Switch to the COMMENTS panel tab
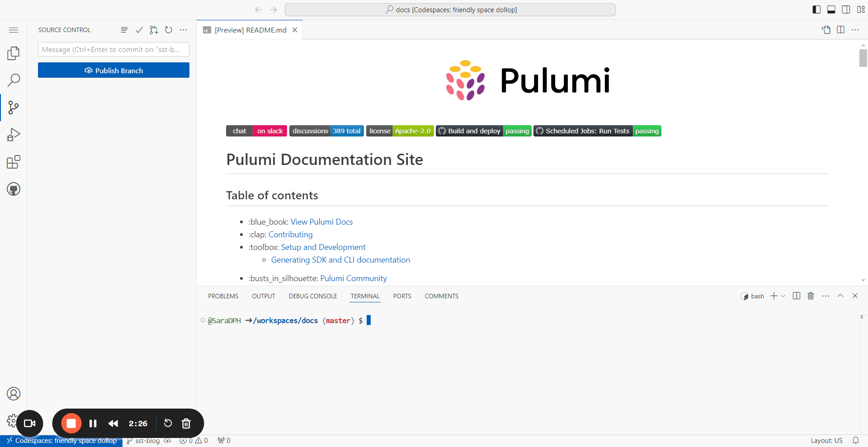The height and width of the screenshot is (447, 868). coord(442,296)
